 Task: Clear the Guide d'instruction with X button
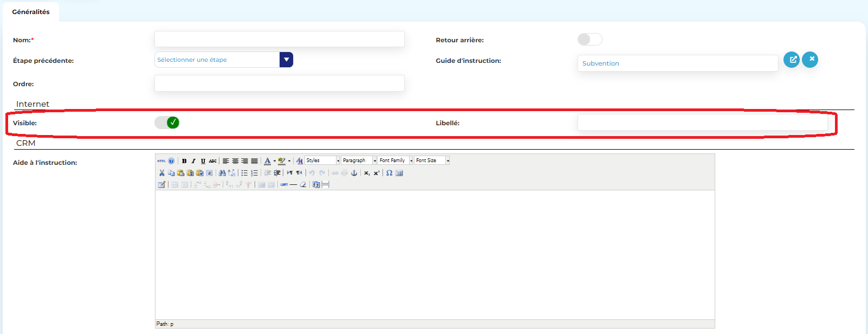(x=810, y=60)
